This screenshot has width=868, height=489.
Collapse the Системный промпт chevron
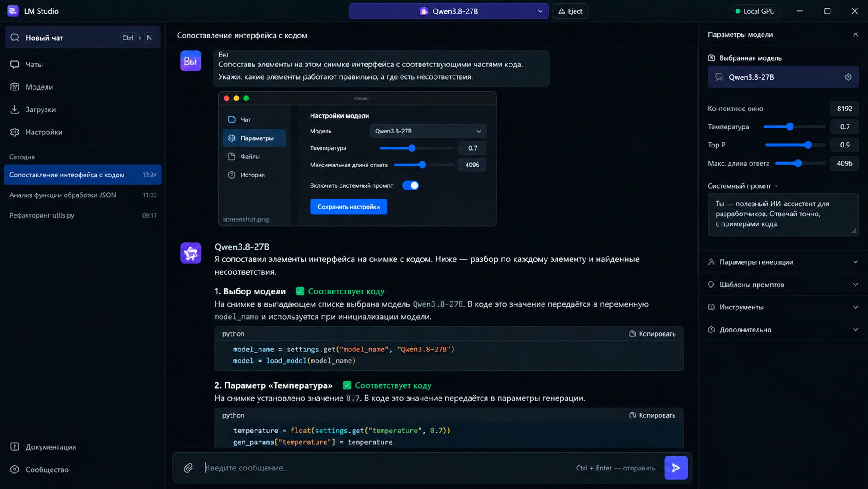point(776,186)
